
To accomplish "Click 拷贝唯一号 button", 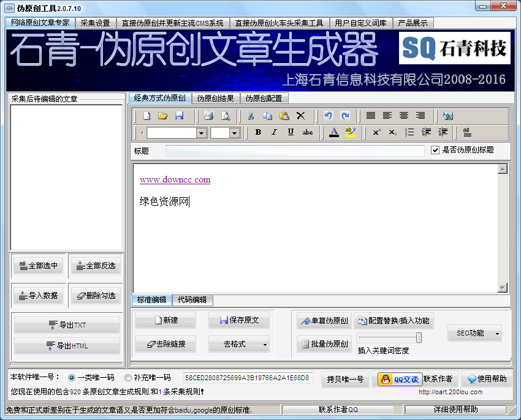I will (x=345, y=379).
